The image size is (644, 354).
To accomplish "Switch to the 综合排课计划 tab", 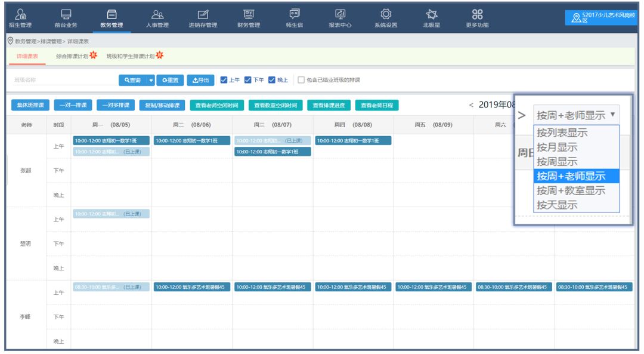I will point(72,56).
